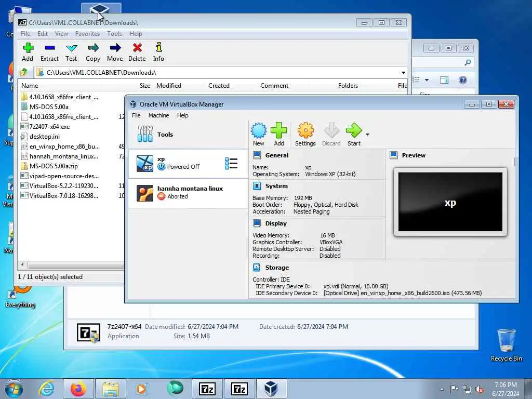This screenshot has height=399, width=532.
Task: Select 7z2407-x64.exe in file list
Action: click(x=49, y=127)
